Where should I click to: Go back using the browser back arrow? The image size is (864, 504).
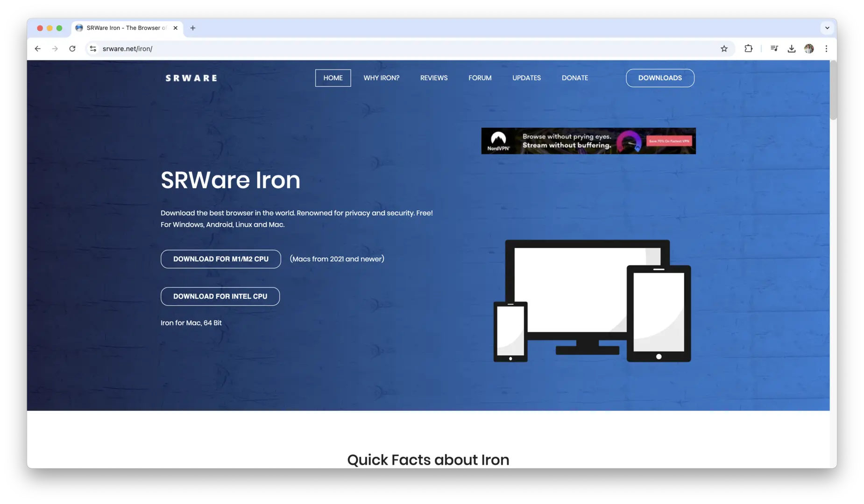click(38, 49)
